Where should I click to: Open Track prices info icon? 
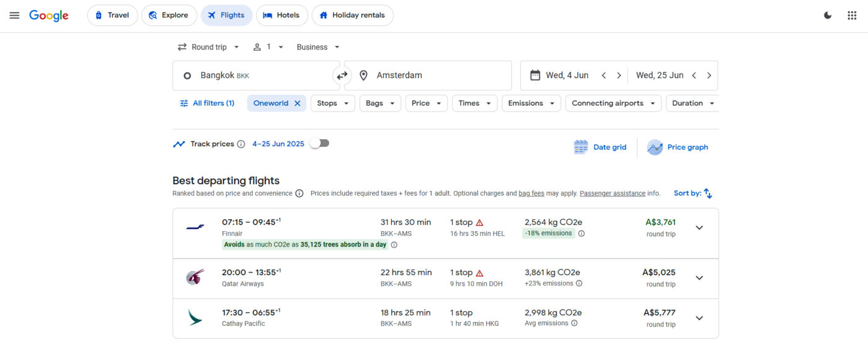(x=241, y=144)
